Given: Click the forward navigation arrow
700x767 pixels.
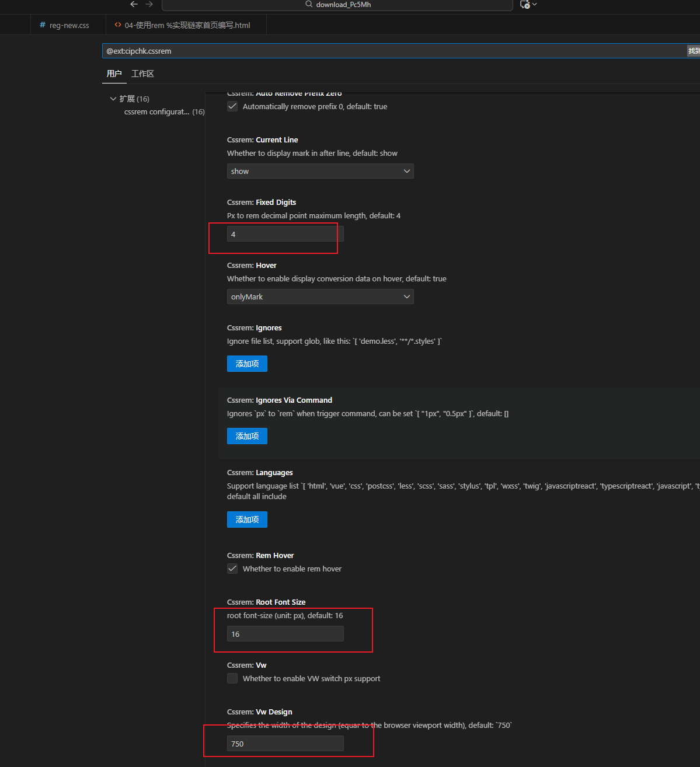Looking at the screenshot, I should 149,4.
